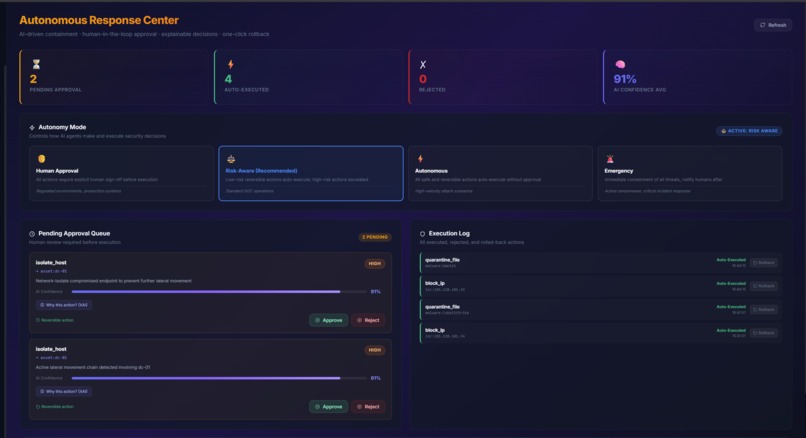Click the 2 Pending badge

pos(375,237)
